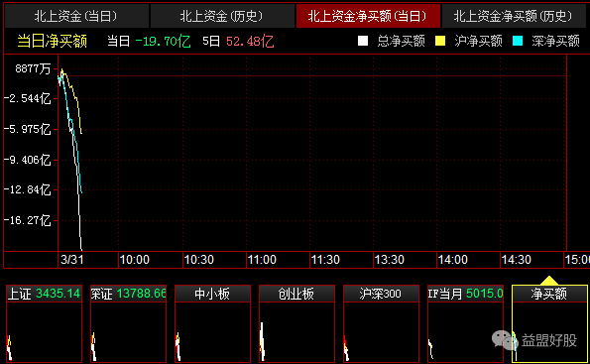Click the 14:30 time axis label
This screenshot has width=590, height=364.
(x=517, y=260)
